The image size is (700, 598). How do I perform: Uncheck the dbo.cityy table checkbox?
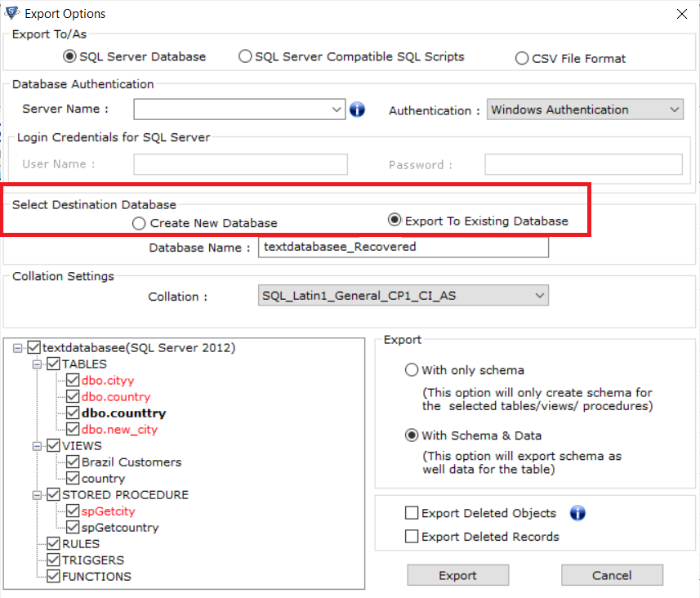(x=73, y=380)
